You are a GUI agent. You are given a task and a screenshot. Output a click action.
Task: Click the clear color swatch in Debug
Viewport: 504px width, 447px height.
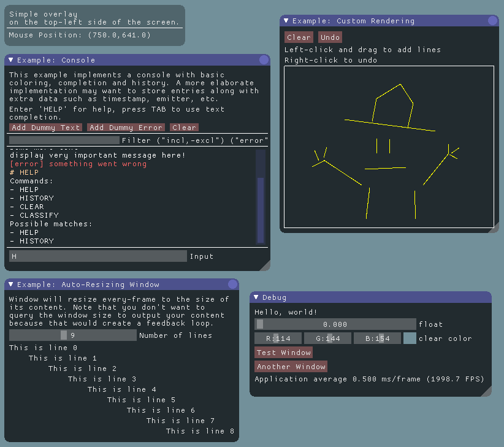click(410, 338)
